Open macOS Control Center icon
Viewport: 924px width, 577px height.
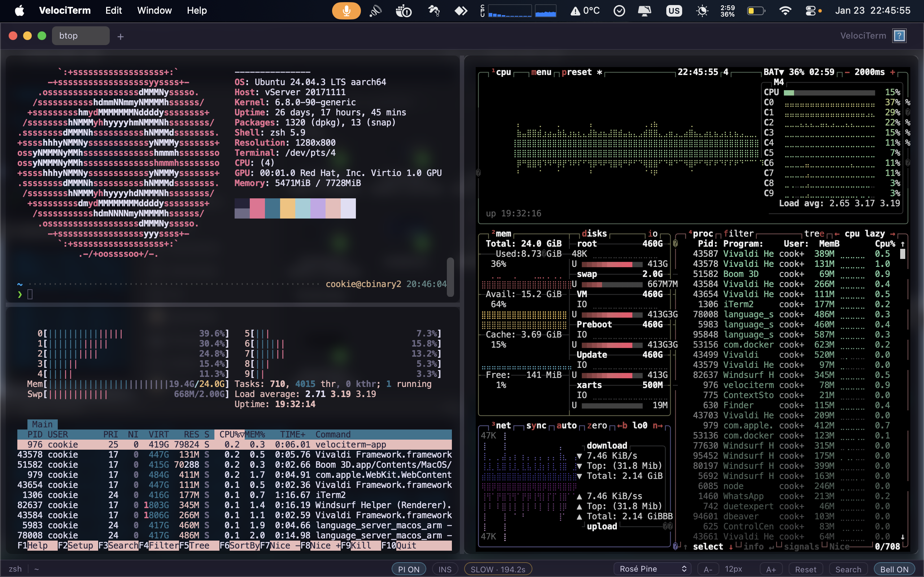811,11
